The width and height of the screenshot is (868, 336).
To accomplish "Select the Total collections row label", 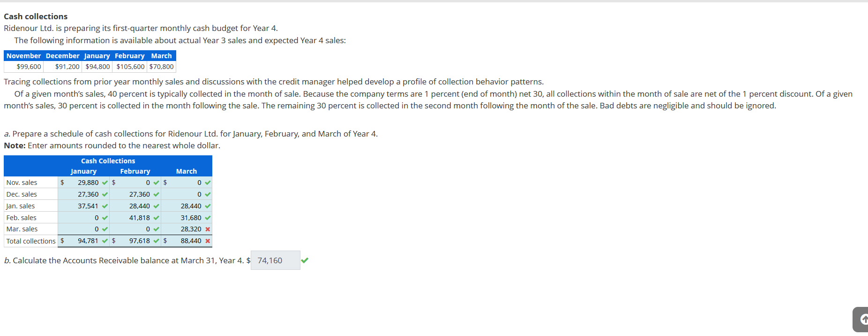I will click(x=30, y=241).
